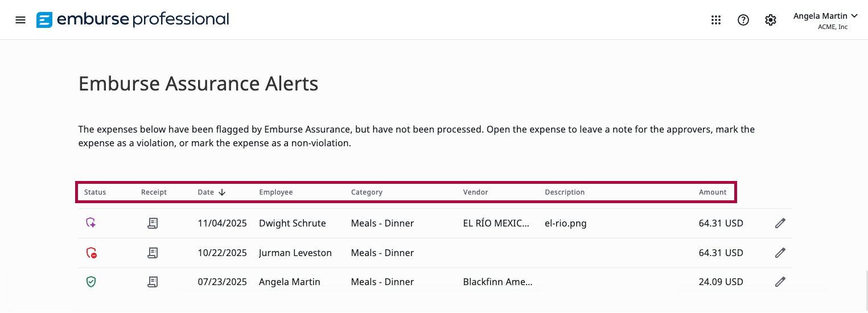Click green non-violation status shield icon
The height and width of the screenshot is (313, 868).
pos(91,282)
